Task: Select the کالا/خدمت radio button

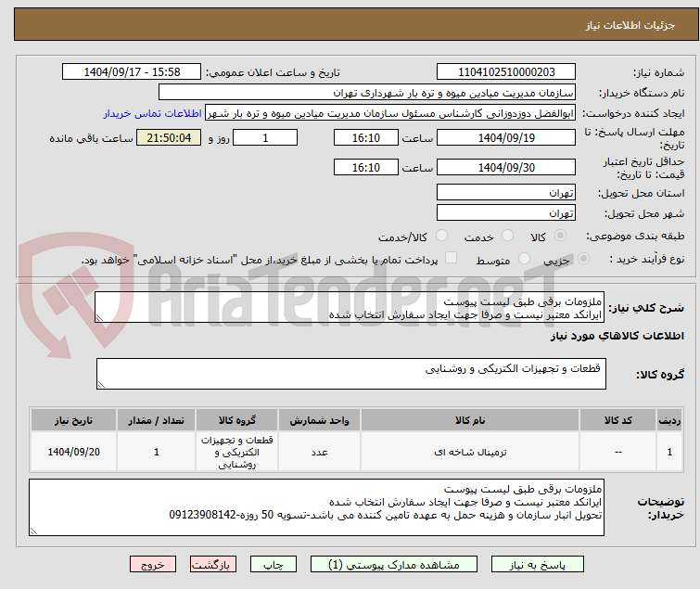Action: click(x=441, y=236)
